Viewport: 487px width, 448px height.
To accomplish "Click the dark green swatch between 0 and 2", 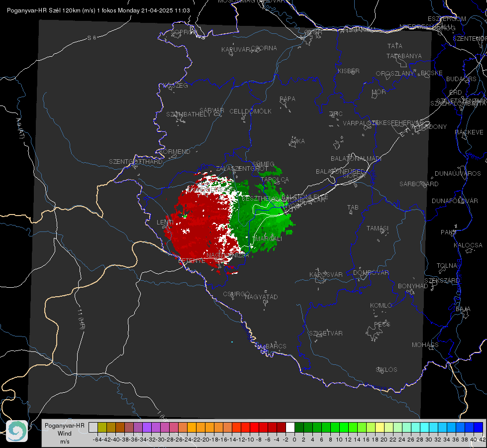I will coord(299,427).
